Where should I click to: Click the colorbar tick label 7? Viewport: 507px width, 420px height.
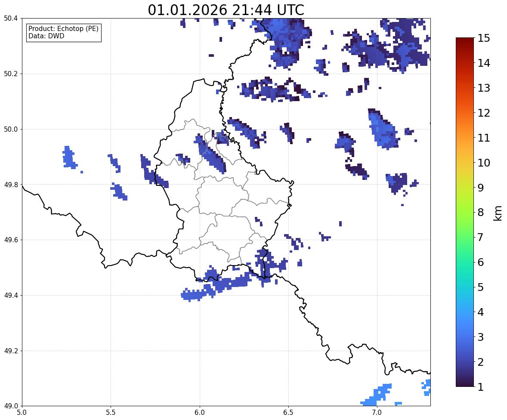click(480, 237)
